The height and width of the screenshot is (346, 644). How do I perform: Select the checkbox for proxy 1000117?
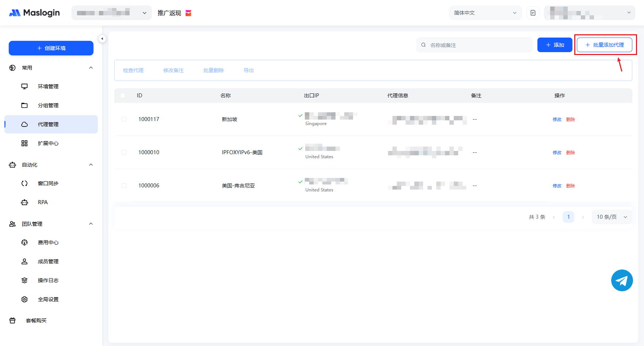tap(124, 119)
